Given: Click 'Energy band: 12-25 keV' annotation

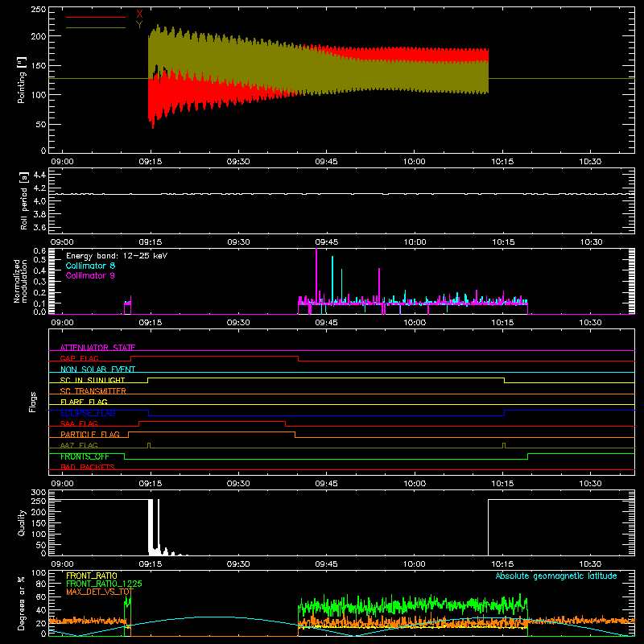Looking at the screenshot, I should click(117, 256).
